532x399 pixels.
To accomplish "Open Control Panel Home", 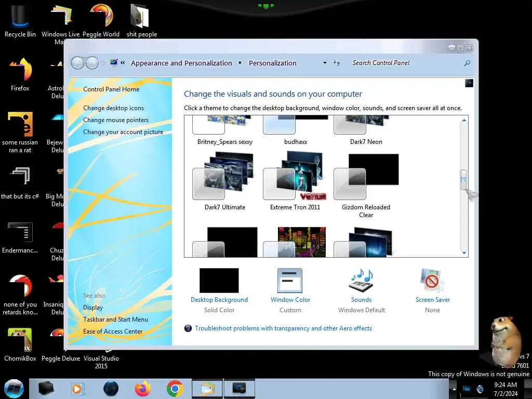I will pyautogui.click(x=111, y=89).
